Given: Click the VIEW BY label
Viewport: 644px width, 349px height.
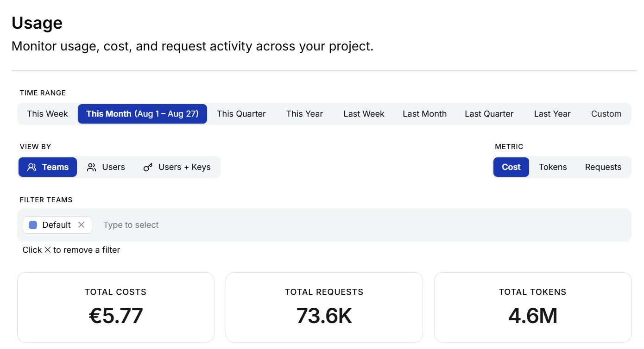Looking at the screenshot, I should click(x=35, y=147).
